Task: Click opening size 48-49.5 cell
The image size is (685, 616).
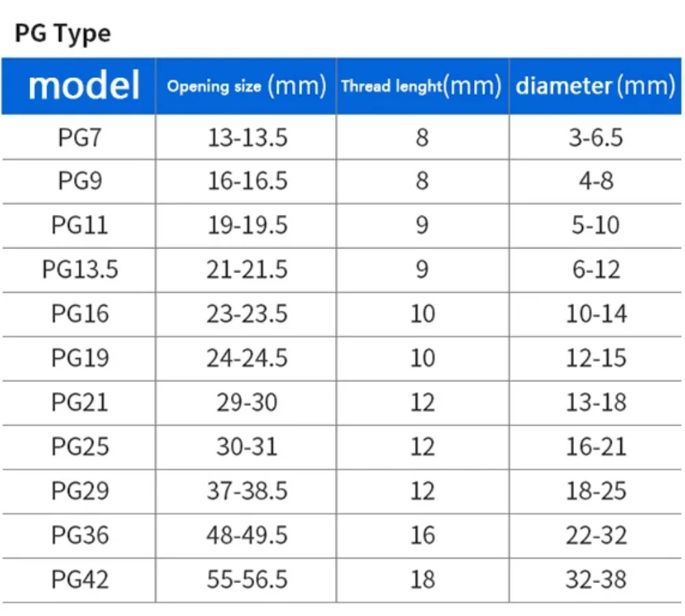Action: [247, 535]
